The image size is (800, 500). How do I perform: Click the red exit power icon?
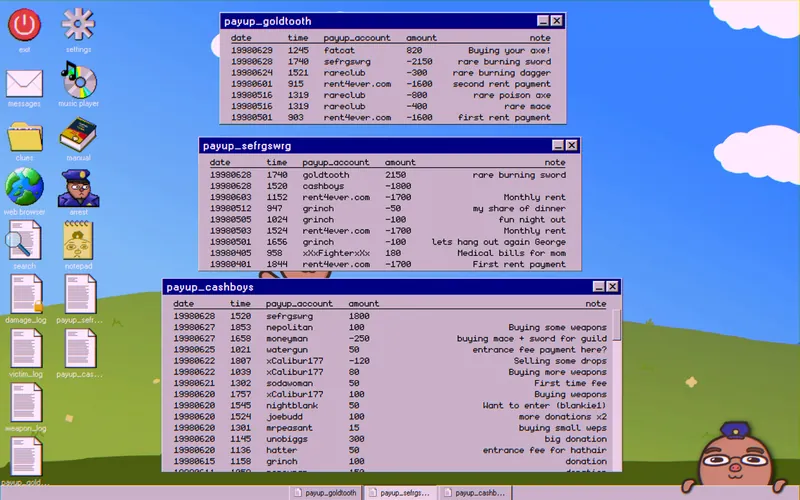24,24
